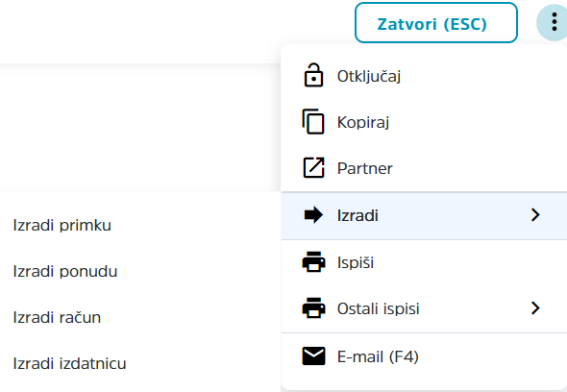The image size is (567, 392).
Task: Open the three-dot more options menu
Action: click(x=554, y=22)
